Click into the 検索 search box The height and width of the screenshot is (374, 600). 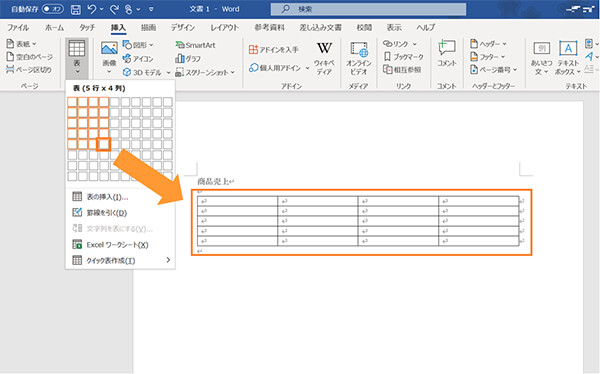[x=368, y=9]
